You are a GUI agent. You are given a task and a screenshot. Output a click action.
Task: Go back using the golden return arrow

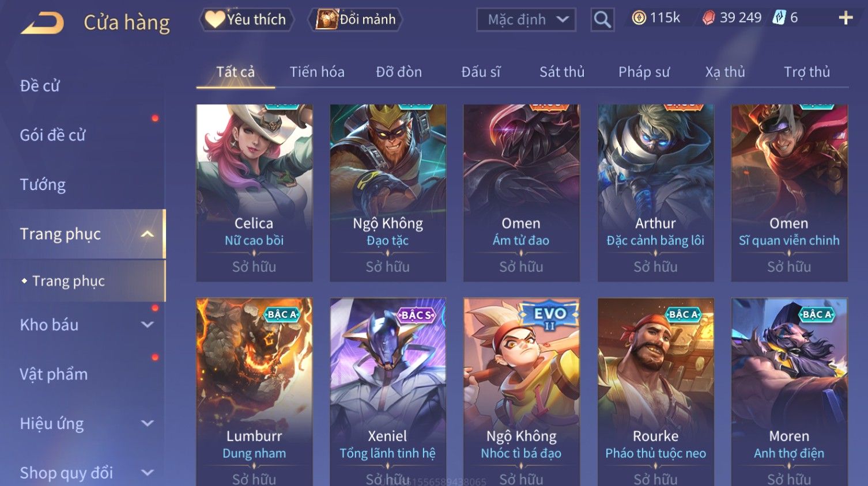click(x=43, y=23)
